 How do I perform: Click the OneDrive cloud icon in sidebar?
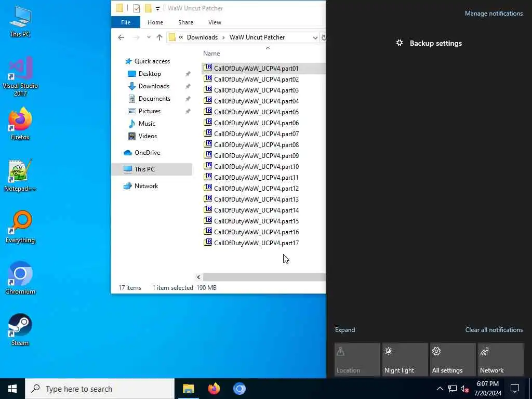click(128, 153)
